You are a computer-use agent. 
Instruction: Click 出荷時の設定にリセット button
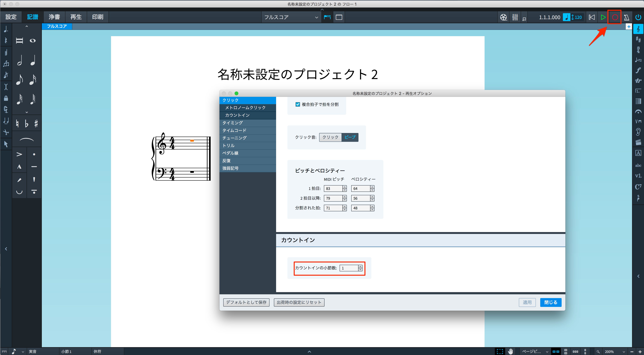point(299,302)
